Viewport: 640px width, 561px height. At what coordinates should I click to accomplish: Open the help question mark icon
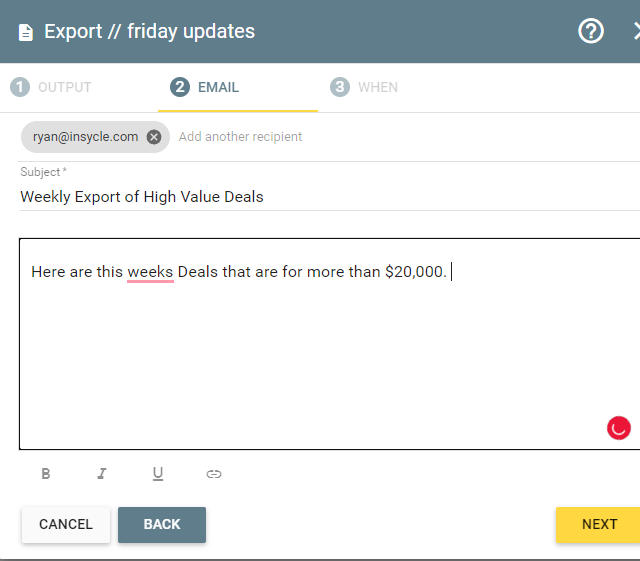click(591, 31)
